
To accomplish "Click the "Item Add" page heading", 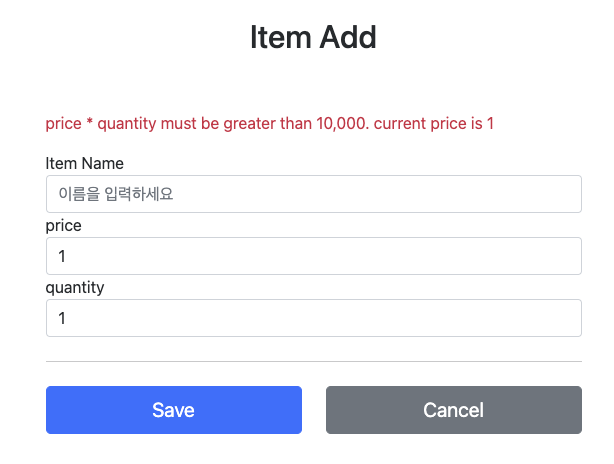I will click(x=313, y=38).
